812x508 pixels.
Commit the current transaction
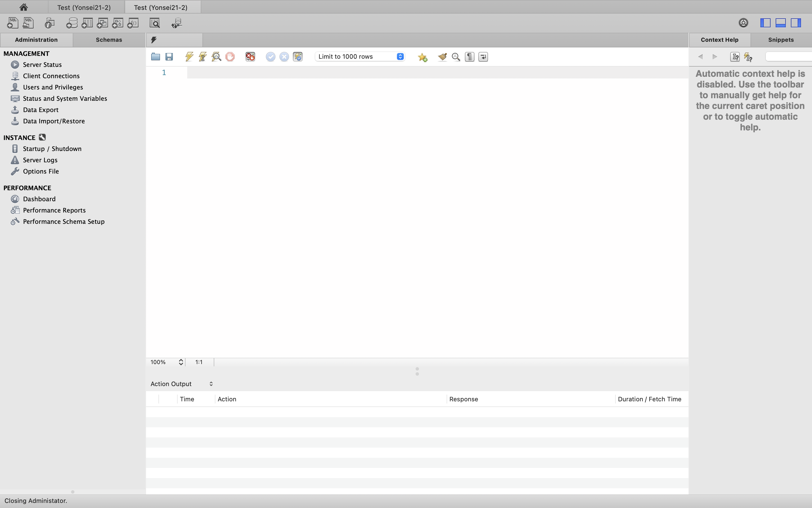coord(270,56)
